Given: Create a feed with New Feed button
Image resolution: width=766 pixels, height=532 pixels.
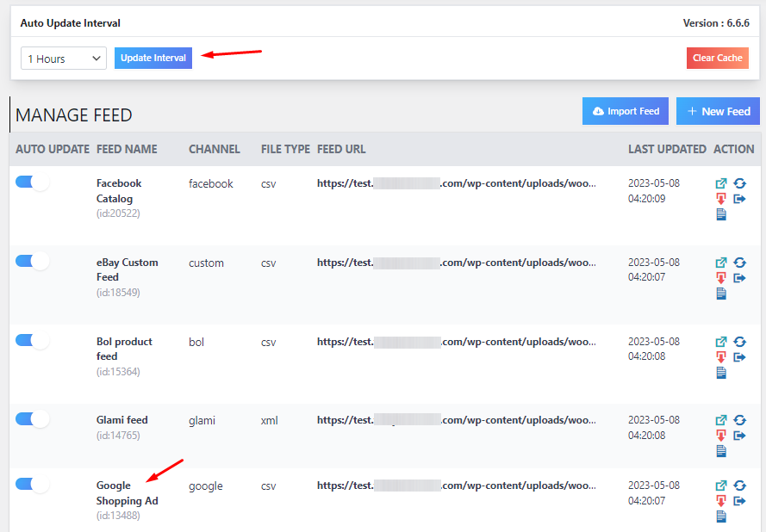Looking at the screenshot, I should tap(718, 111).
